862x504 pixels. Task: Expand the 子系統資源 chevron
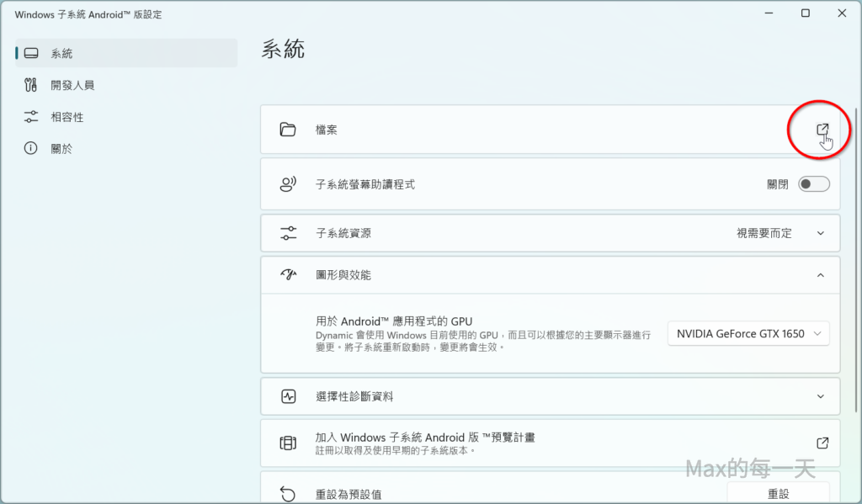point(820,233)
